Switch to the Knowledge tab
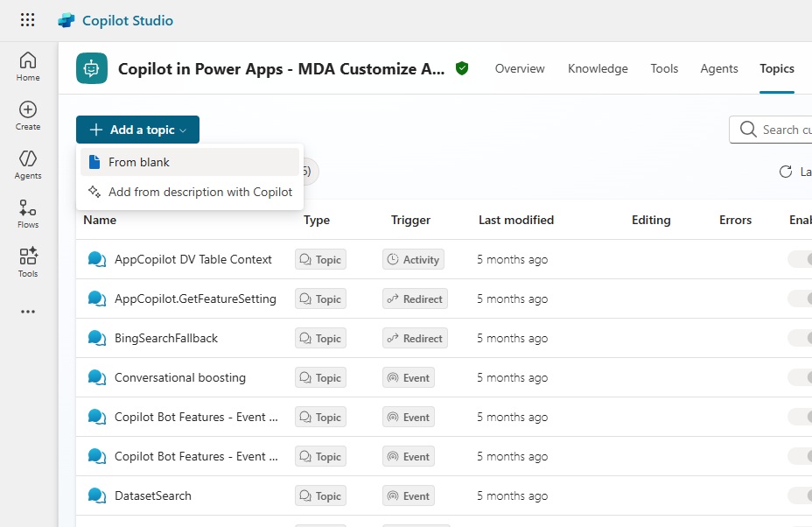Screen dimensions: 812x527 click(x=598, y=68)
